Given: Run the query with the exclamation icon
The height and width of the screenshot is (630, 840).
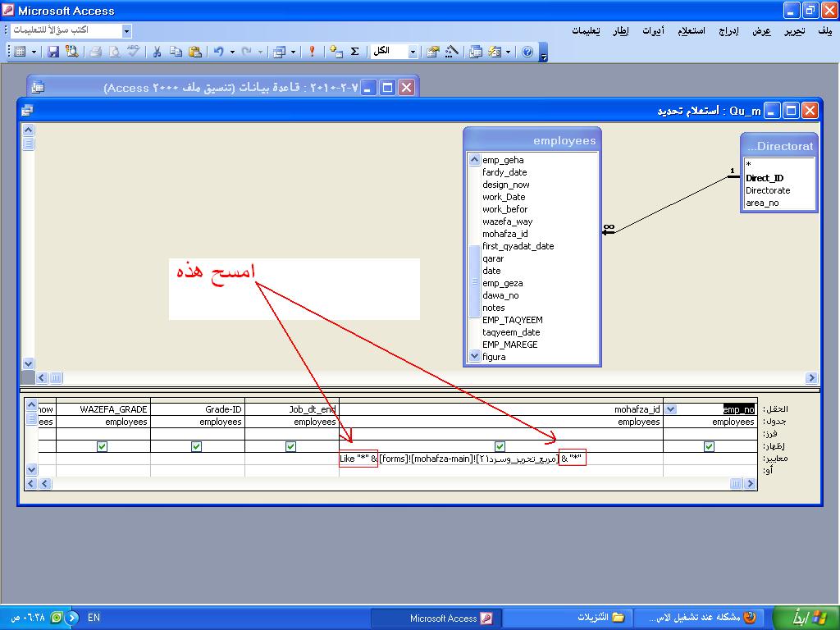Looking at the screenshot, I should click(x=312, y=52).
